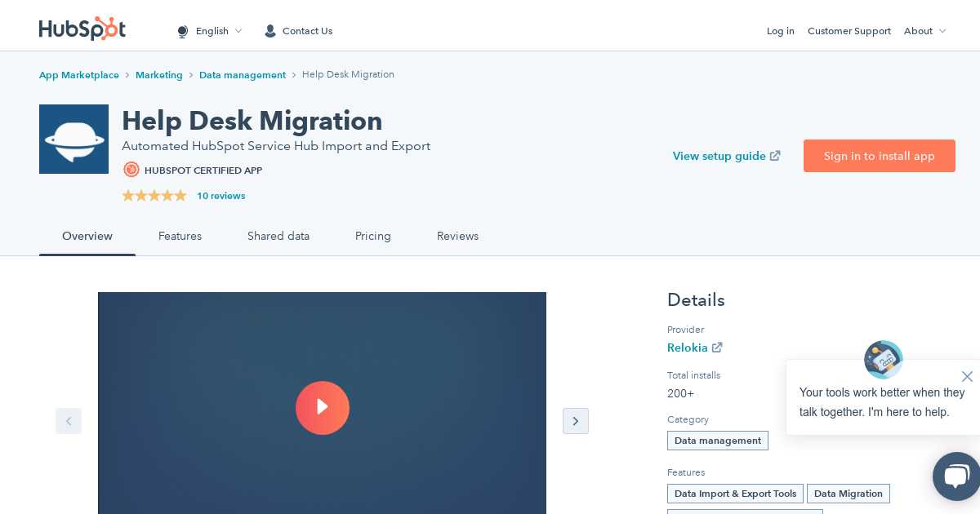
Task: Click external link icon next to Relokia
Action: pos(717,347)
